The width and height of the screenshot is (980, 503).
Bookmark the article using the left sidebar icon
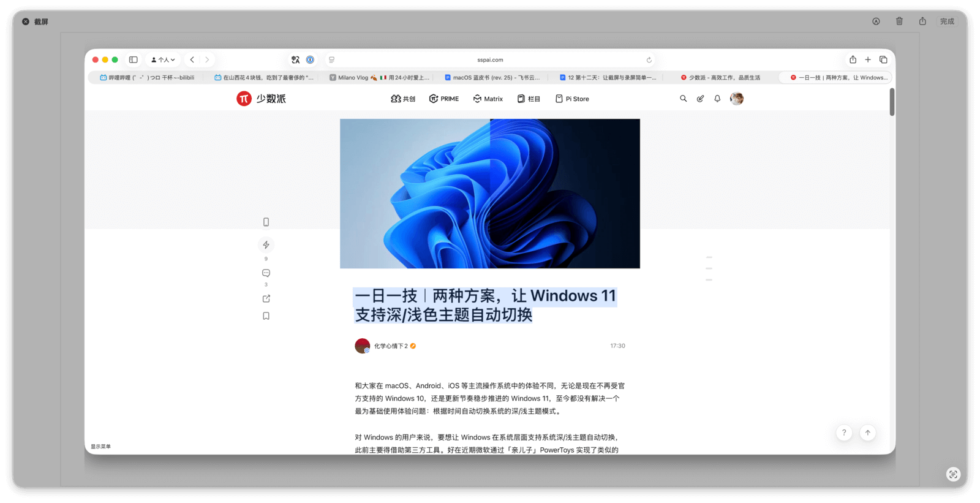266,316
